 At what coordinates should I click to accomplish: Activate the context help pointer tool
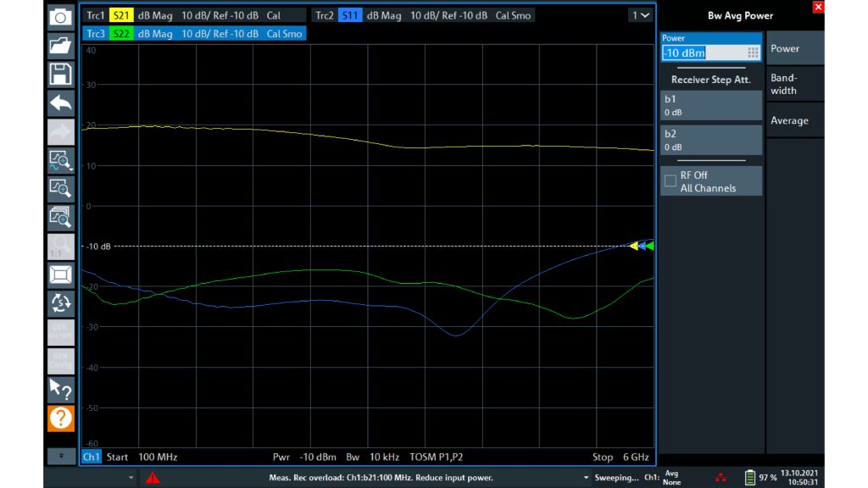(x=60, y=390)
